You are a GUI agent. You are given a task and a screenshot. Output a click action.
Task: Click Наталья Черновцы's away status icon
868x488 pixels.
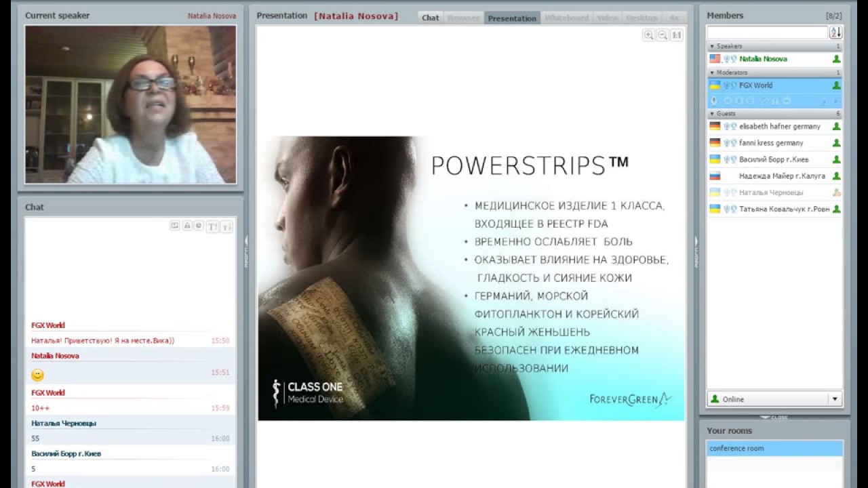[x=836, y=192]
